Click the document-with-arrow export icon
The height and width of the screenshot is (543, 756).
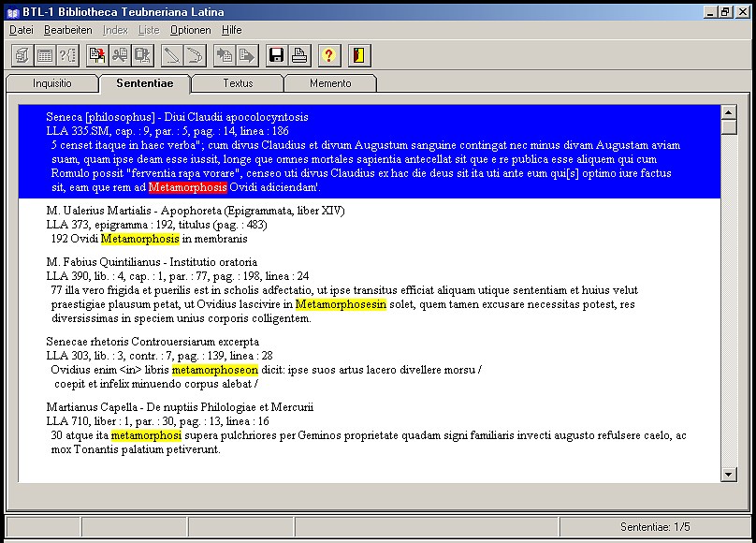[247, 55]
